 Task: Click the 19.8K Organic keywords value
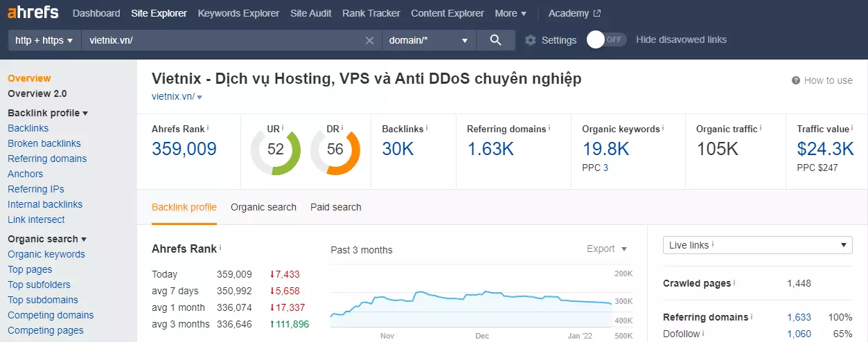pyautogui.click(x=605, y=149)
